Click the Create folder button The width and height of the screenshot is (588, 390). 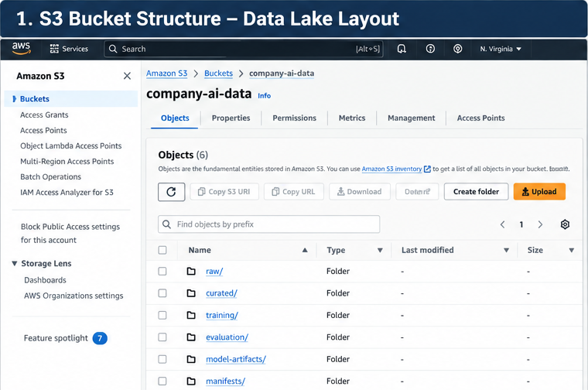(477, 192)
